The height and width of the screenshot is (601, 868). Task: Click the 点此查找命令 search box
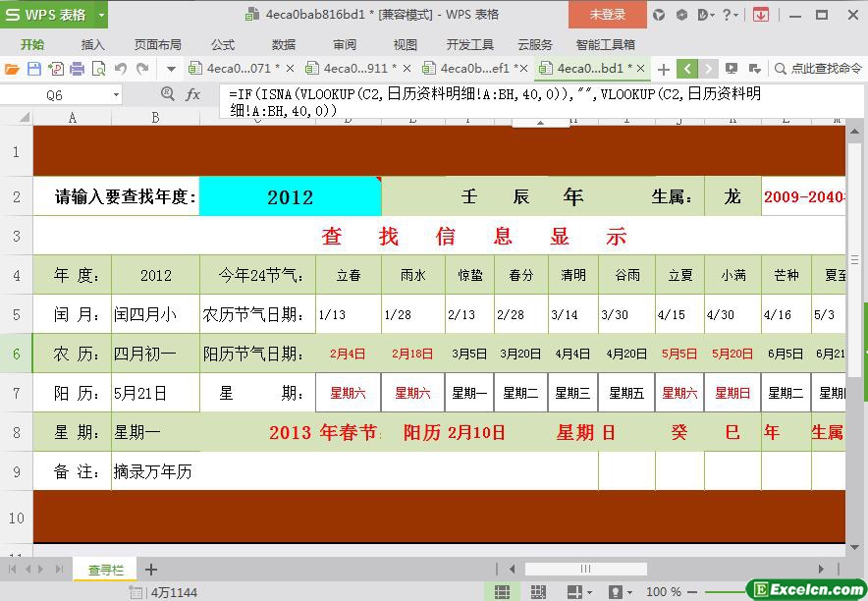819,69
